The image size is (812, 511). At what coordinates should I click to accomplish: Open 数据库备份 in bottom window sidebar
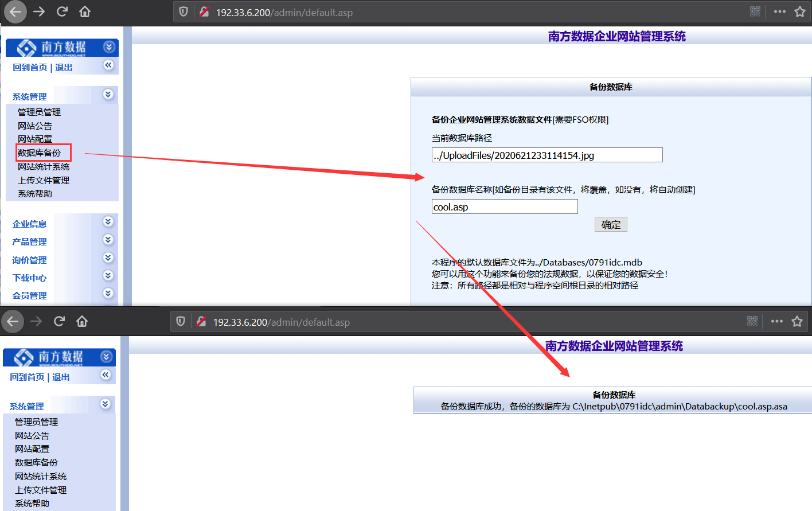(x=36, y=463)
